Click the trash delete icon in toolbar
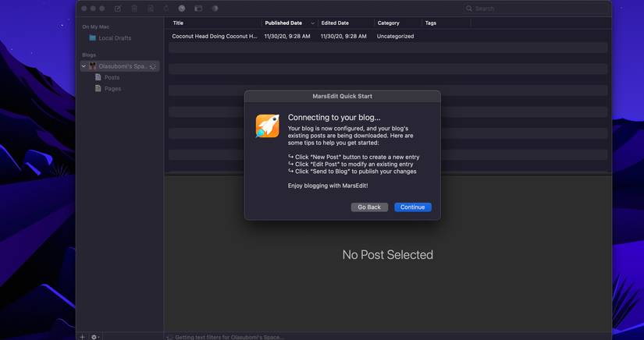Viewport: 644px width, 340px height. [x=134, y=9]
